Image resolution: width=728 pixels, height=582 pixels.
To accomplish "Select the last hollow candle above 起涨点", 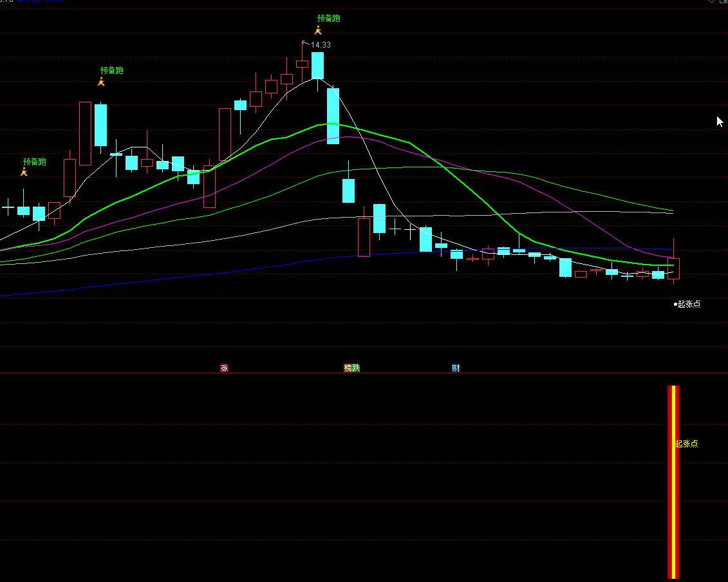I will coord(673,268).
